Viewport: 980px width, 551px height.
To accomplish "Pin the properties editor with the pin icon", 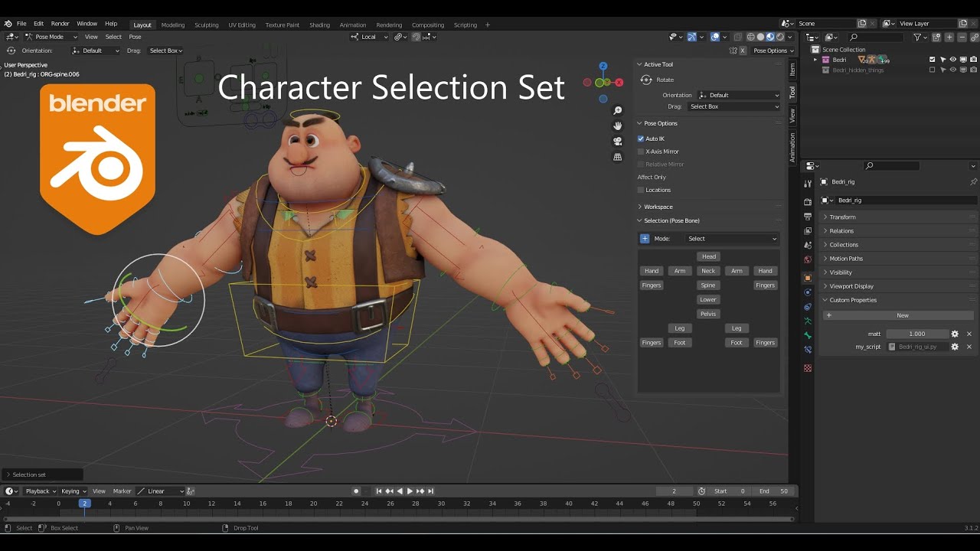I will coord(973,182).
